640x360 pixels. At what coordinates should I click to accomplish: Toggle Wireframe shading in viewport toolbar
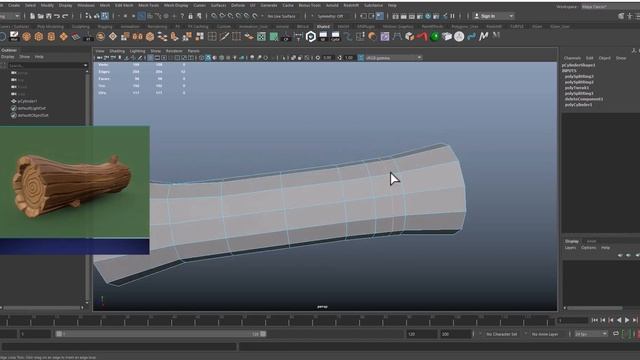tap(202, 58)
